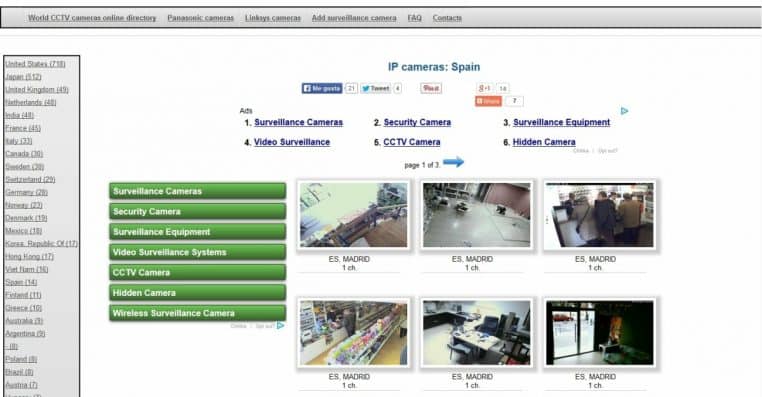Click the Facebook Me gusta button
The width and height of the screenshot is (762, 397).
[322, 88]
